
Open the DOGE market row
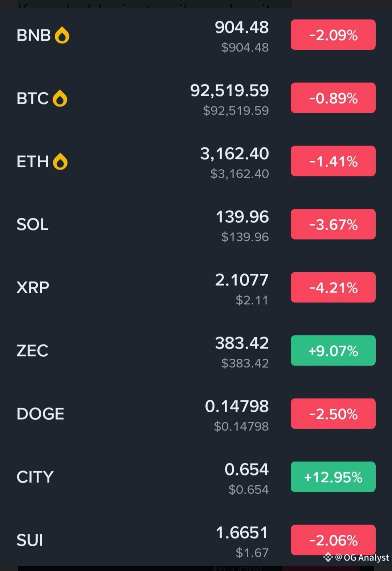click(x=145, y=414)
